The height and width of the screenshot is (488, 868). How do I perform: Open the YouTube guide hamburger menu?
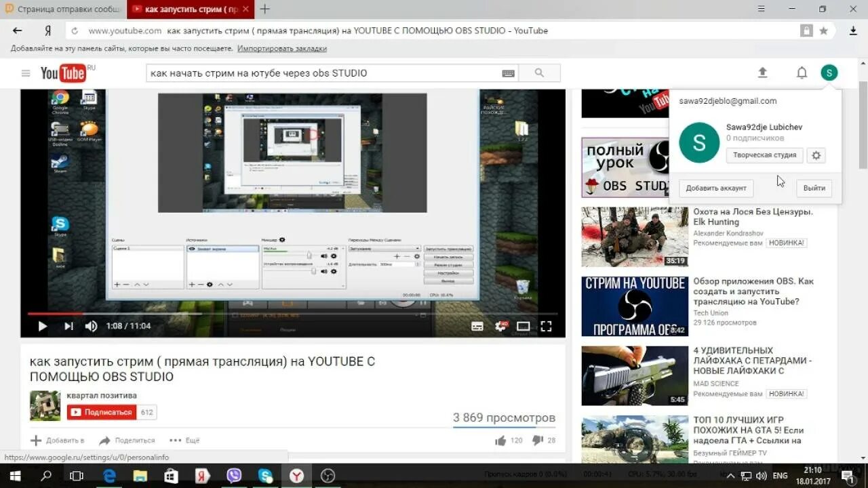point(26,73)
